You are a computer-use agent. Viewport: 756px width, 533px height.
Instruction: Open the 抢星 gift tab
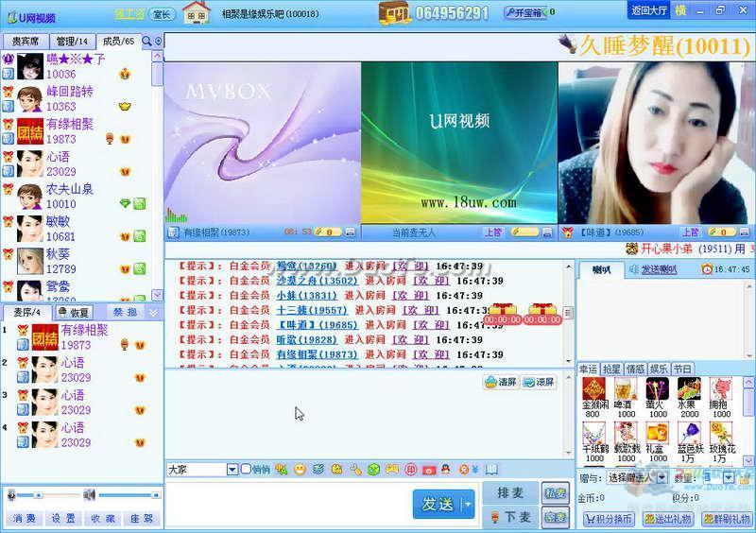pos(611,369)
